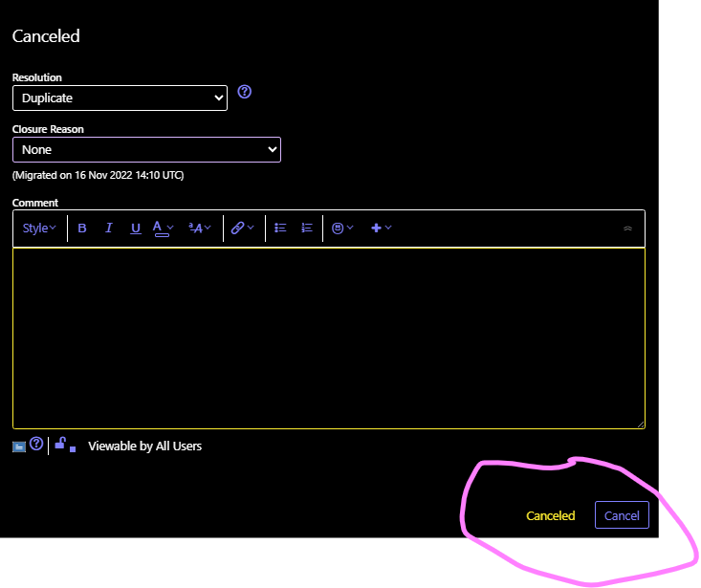Open the Style dropdown in toolbar

(39, 229)
